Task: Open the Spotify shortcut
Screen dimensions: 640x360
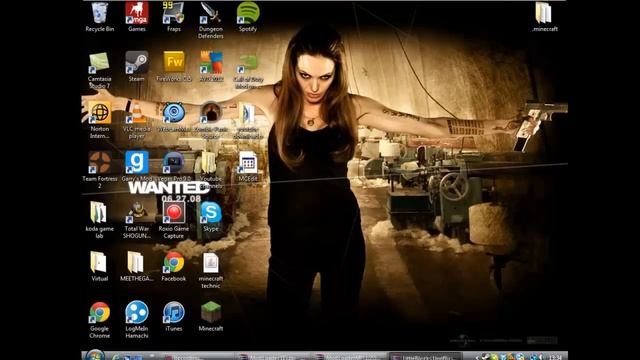Action: coord(248,13)
